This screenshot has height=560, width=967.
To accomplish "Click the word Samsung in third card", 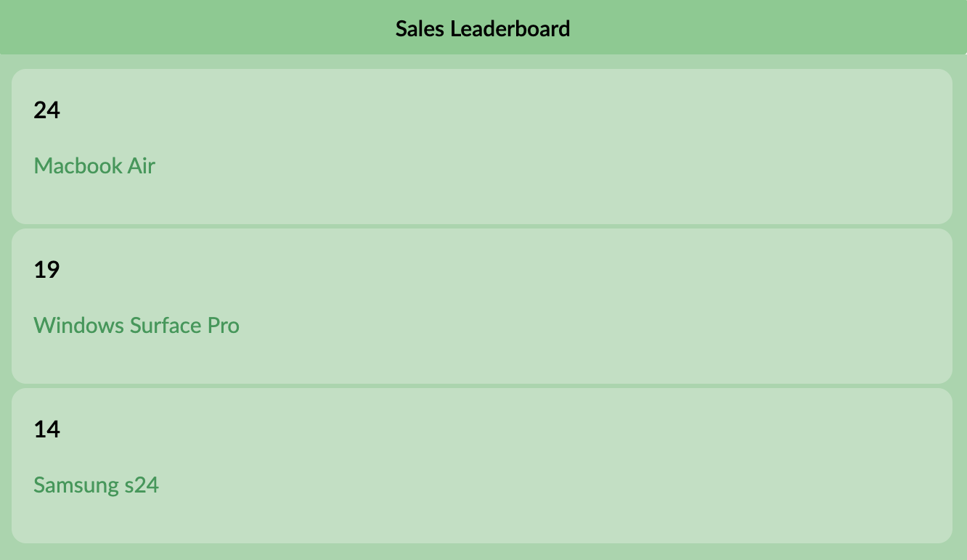I will click(x=75, y=485).
